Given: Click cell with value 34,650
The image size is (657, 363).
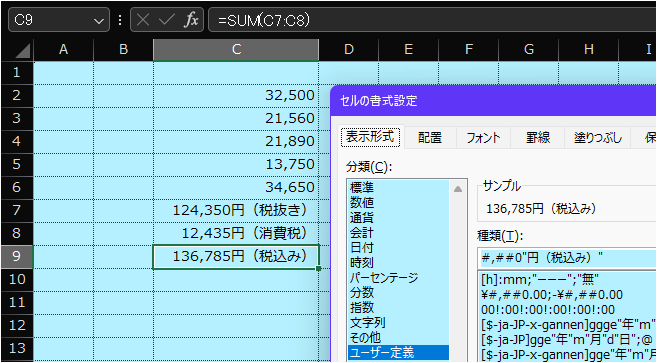Looking at the screenshot, I should pyautogui.click(x=236, y=187).
